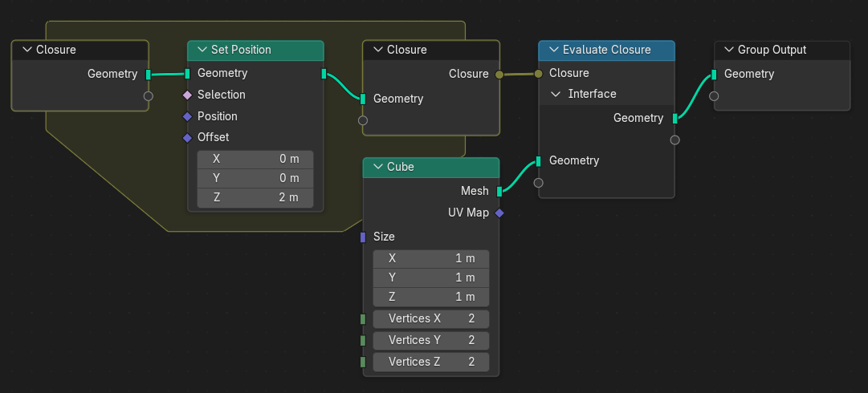The height and width of the screenshot is (393, 868).
Task: Click the Cube Mesh output socket
Action: point(499,191)
